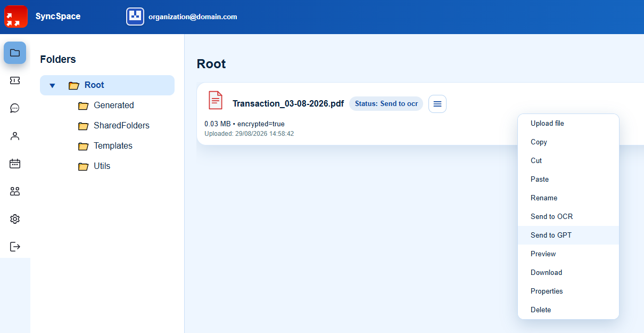Choose Rename in the context menu
Image resolution: width=644 pixels, height=333 pixels.
tap(568, 198)
